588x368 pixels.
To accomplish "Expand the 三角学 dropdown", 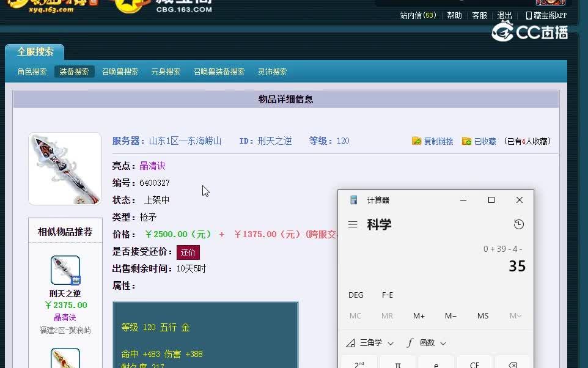I will (377, 343).
